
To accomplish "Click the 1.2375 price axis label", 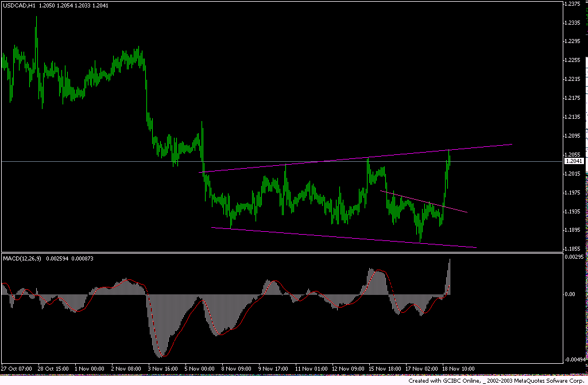I will click(572, 4).
